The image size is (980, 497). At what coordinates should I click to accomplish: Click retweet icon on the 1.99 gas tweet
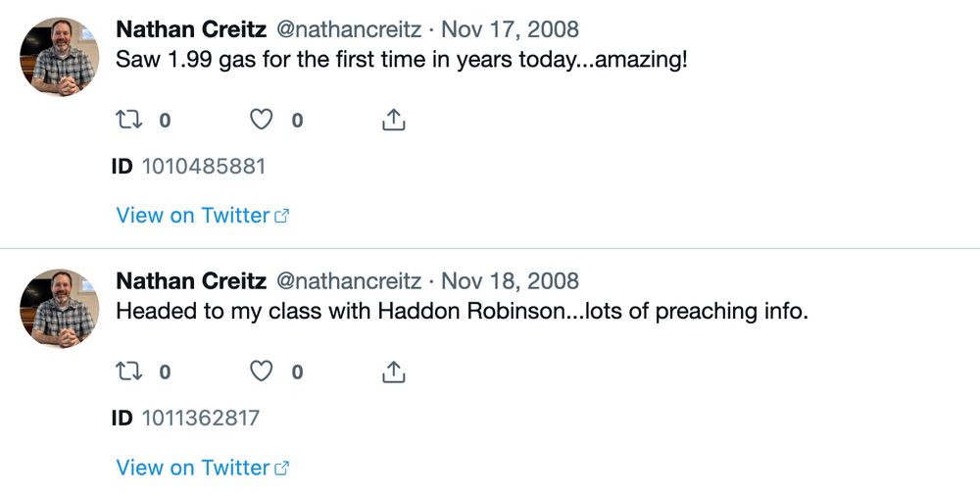pyautogui.click(x=128, y=120)
